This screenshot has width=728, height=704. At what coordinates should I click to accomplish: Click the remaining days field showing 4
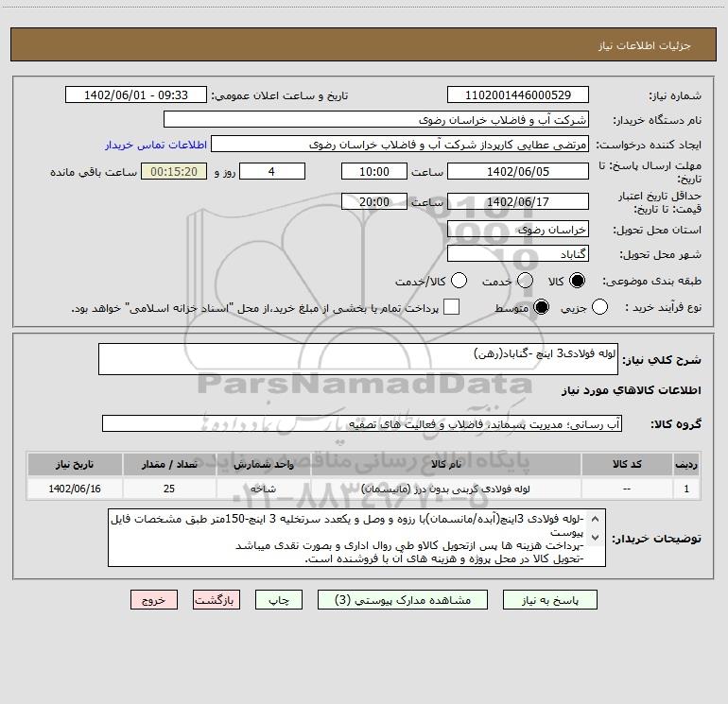(272, 171)
